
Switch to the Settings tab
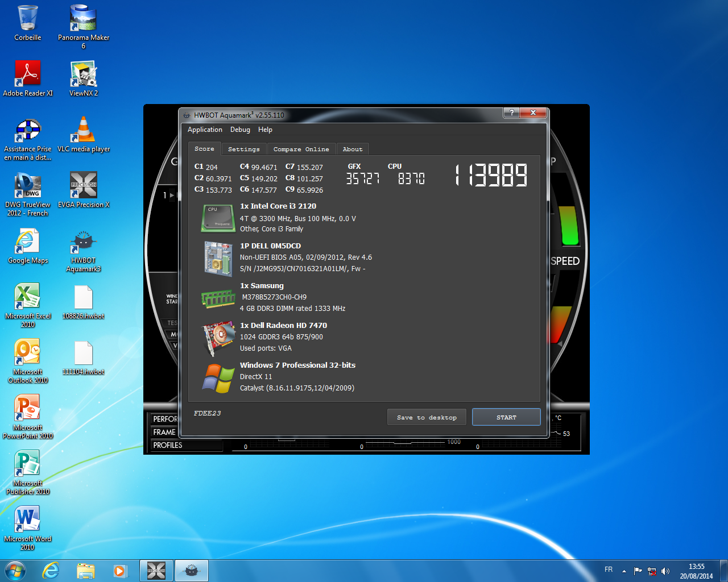[244, 149]
